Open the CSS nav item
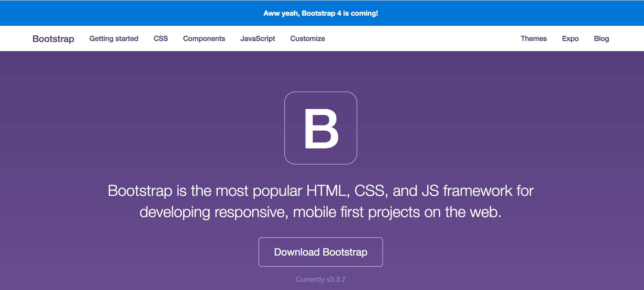 161,38
